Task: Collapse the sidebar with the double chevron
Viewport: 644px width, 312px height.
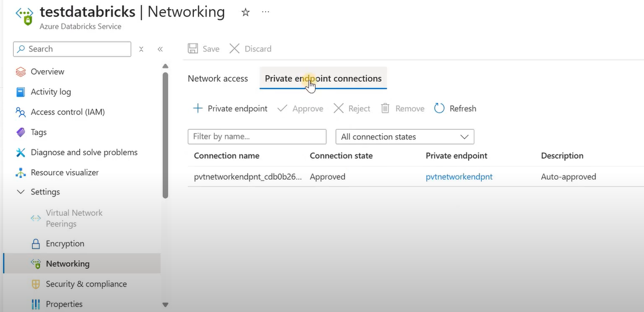Action: [x=160, y=49]
